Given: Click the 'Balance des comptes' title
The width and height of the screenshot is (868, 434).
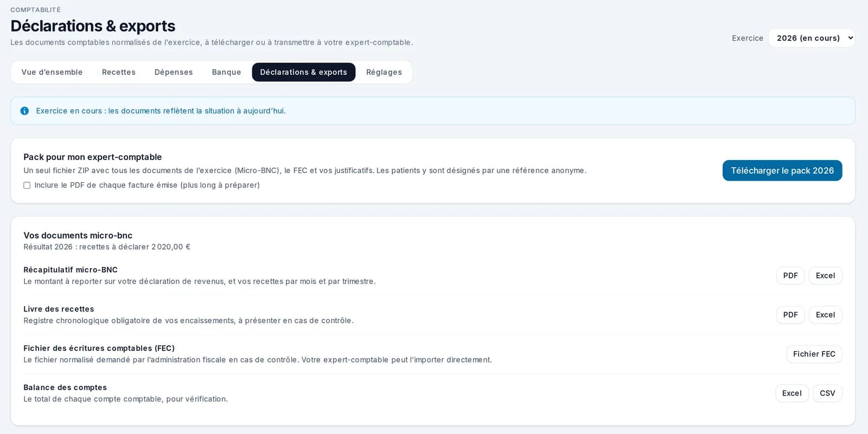Looking at the screenshot, I should click(x=65, y=387).
